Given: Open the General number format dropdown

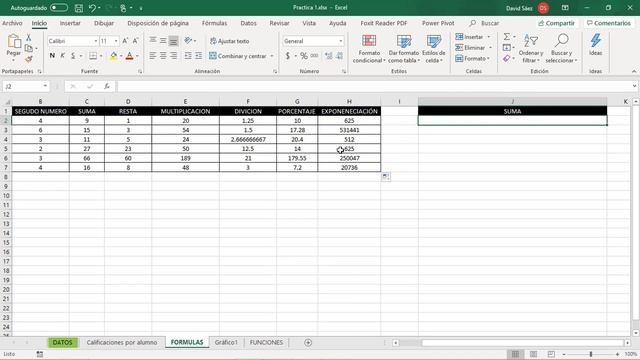Looking at the screenshot, I should (340, 41).
